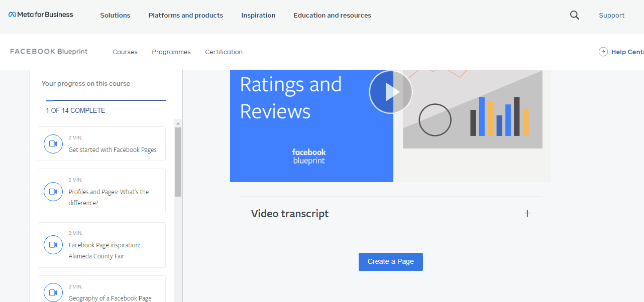
Task: Click the Help Centre arrow icon
Action: click(603, 52)
